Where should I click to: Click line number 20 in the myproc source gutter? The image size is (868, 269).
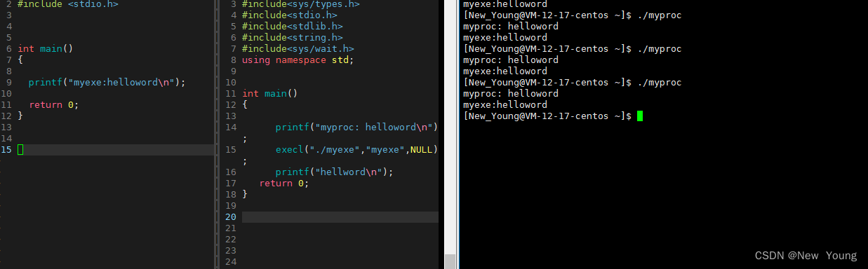click(x=231, y=217)
